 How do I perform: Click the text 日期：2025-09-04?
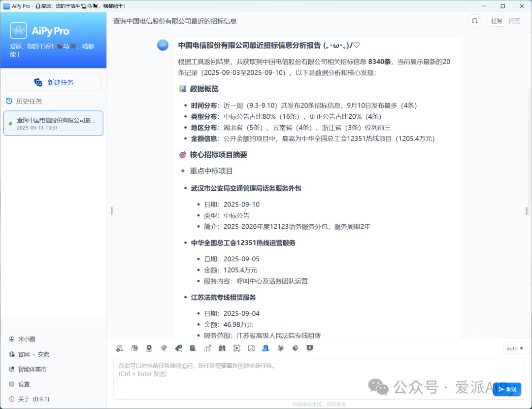pyautogui.click(x=232, y=313)
